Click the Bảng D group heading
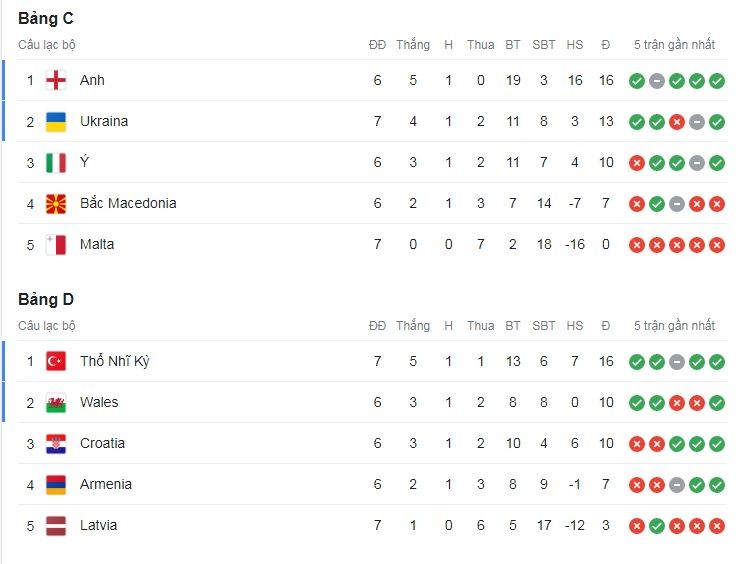This screenshot has height=564, width=740. pos(46,299)
